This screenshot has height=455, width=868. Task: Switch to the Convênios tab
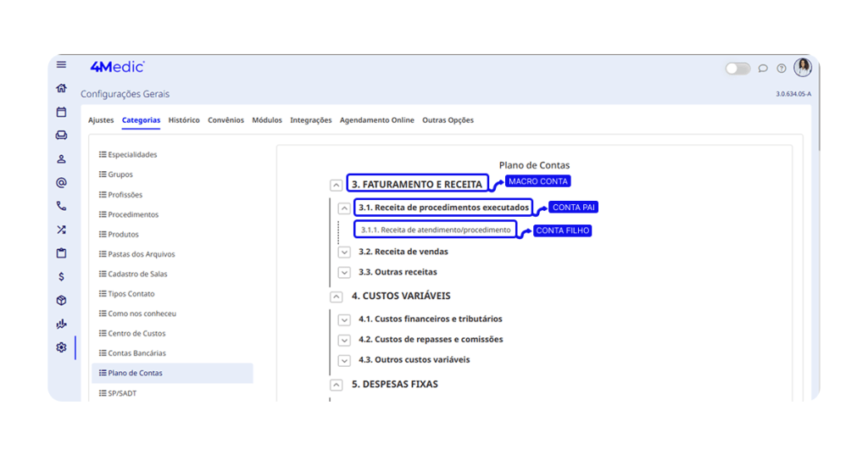click(x=226, y=120)
